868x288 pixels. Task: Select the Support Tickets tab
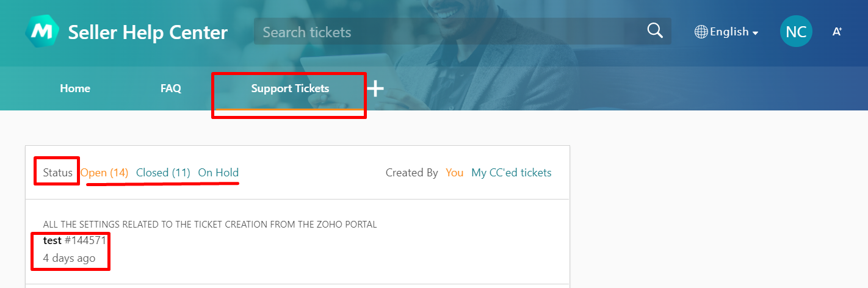[x=290, y=88]
